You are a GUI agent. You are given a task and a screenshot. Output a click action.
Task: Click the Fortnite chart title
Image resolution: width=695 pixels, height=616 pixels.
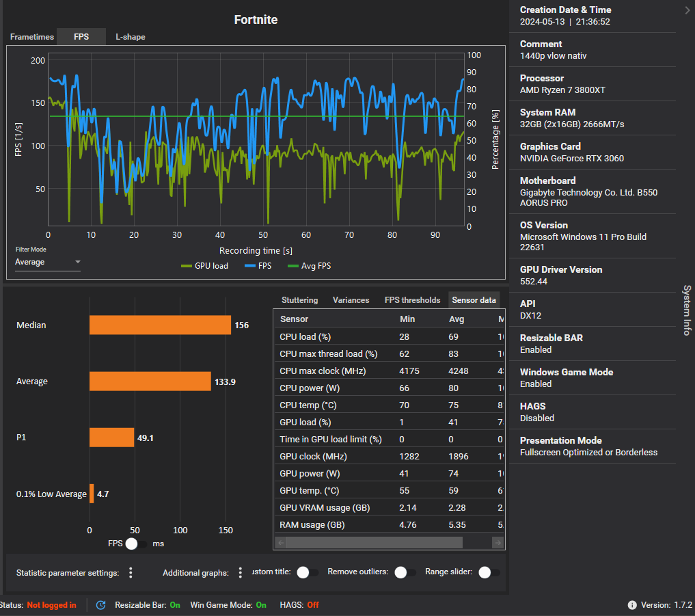pyautogui.click(x=256, y=20)
